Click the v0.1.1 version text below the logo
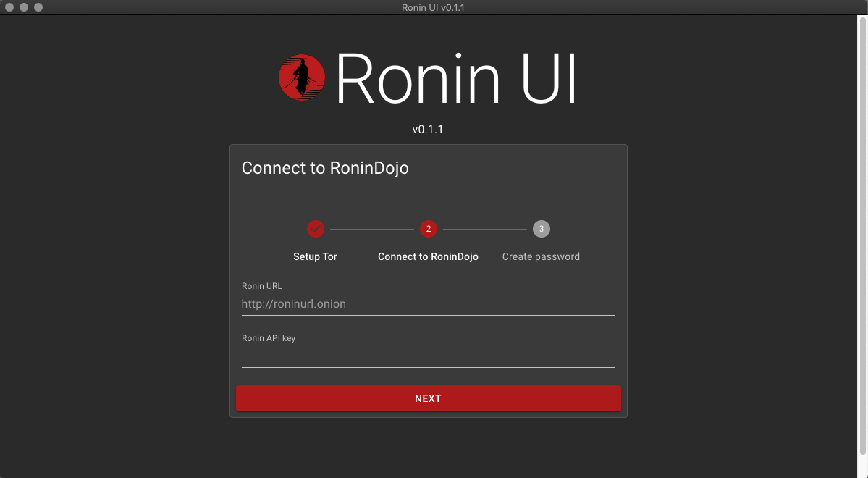This screenshot has width=868, height=478. click(428, 129)
